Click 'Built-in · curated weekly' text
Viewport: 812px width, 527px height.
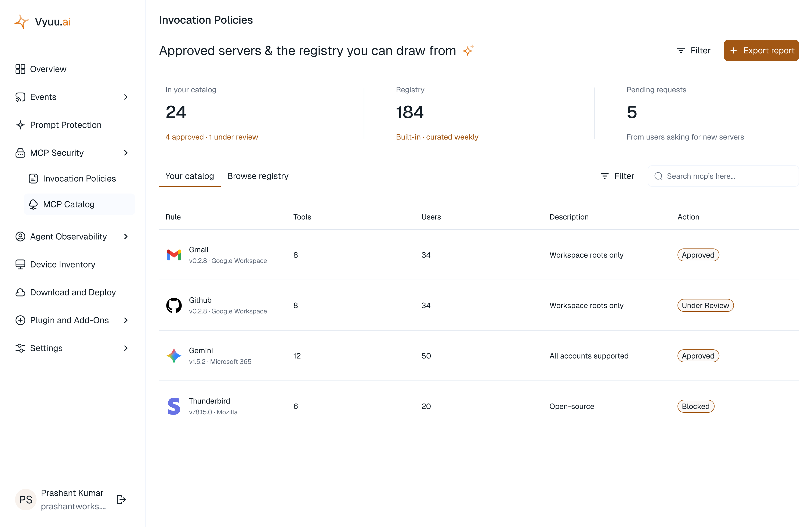pos(437,137)
